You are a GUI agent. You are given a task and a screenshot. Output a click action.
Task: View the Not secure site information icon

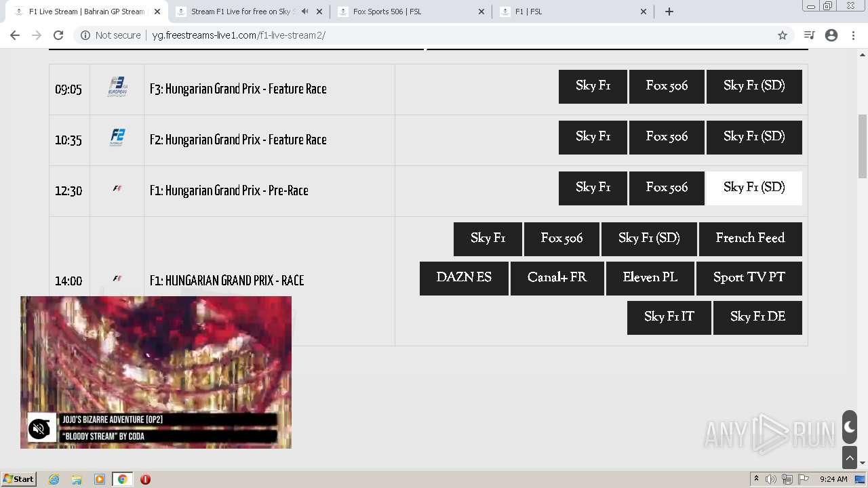coord(85,35)
